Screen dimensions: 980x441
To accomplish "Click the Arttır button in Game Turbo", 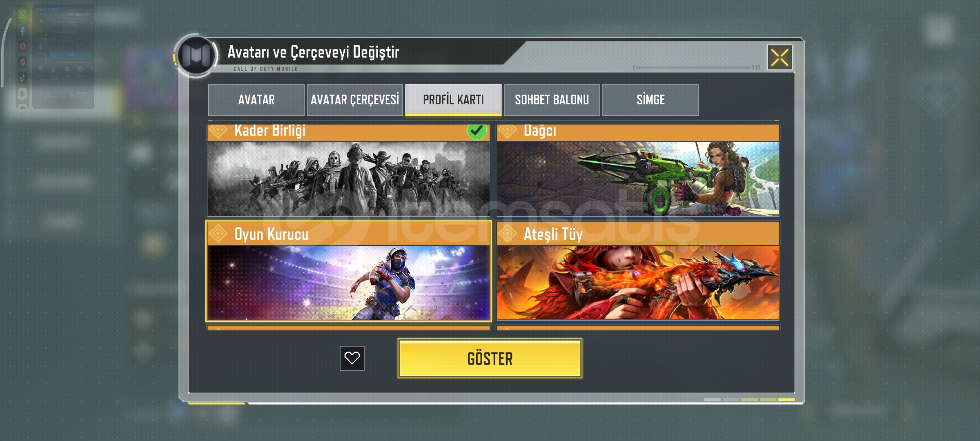I will click(71, 54).
